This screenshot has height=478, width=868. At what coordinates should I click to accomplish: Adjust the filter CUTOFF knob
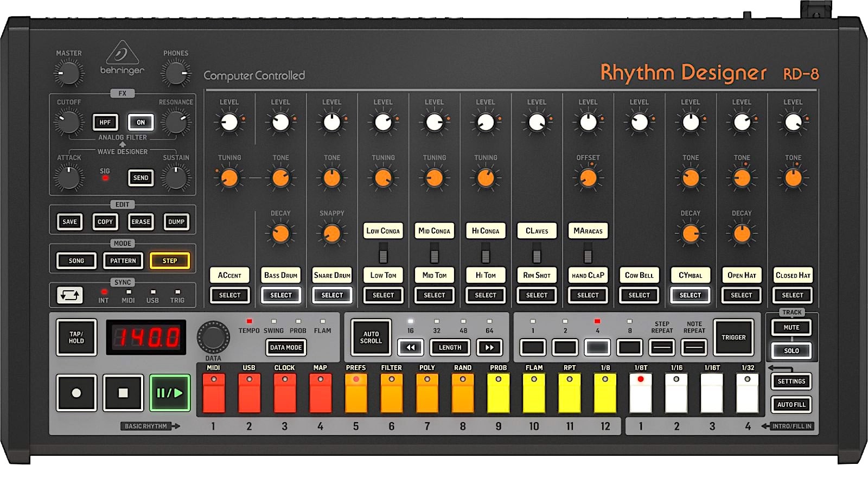[x=68, y=122]
